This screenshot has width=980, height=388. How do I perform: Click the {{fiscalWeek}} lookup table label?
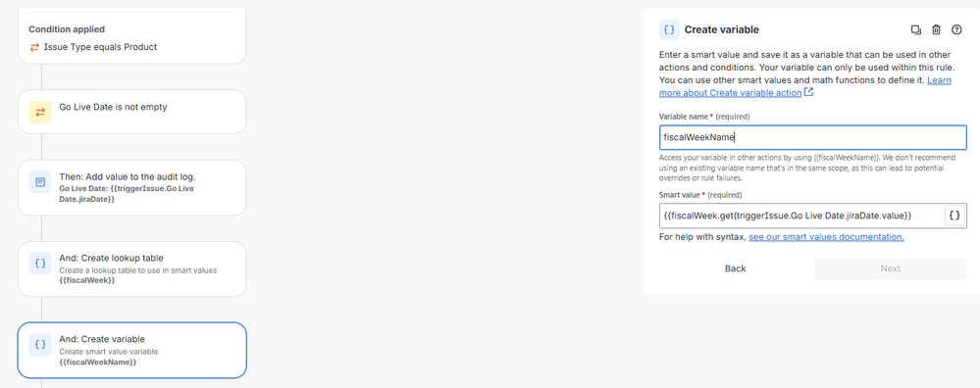point(87,280)
